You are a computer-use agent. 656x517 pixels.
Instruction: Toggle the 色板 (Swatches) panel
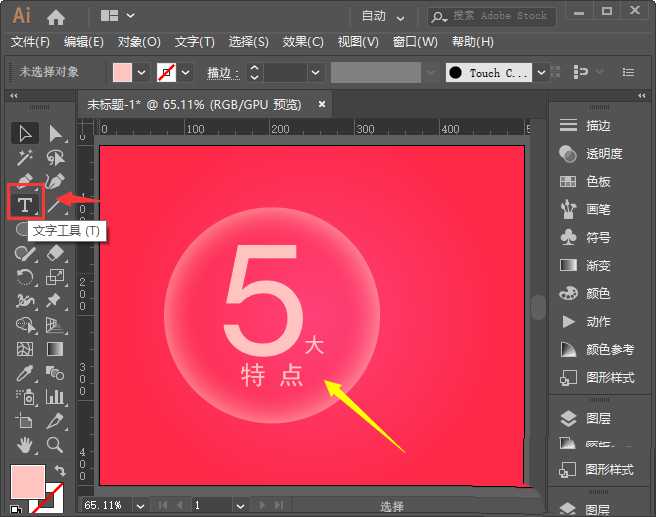click(598, 182)
